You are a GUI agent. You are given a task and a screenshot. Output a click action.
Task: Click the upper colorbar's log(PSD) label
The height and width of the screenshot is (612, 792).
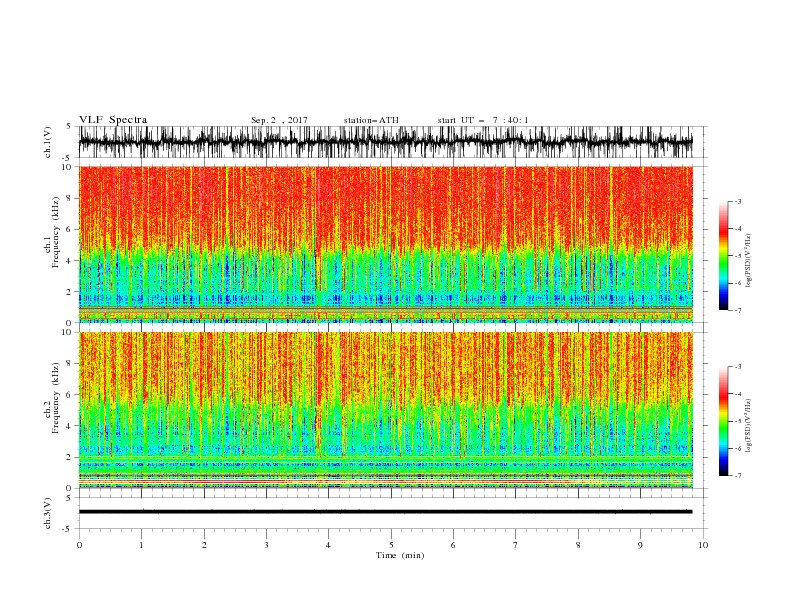coord(748,261)
